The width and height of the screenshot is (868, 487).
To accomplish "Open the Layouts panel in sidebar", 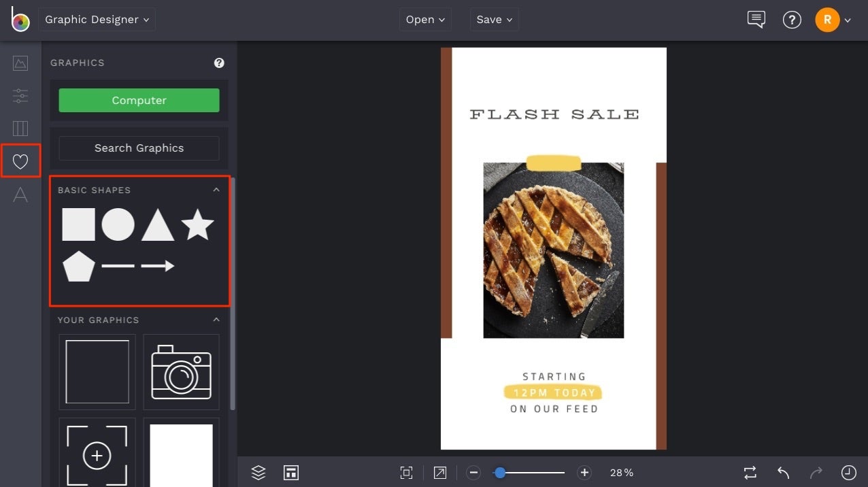I will pos(20,129).
